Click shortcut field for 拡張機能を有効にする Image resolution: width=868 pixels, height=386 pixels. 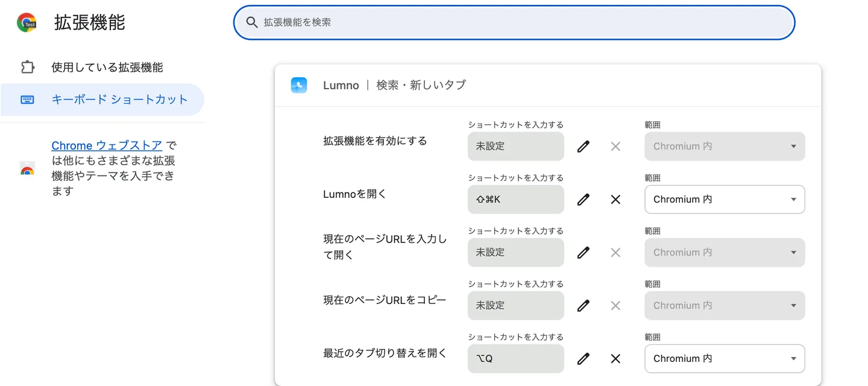pos(516,147)
